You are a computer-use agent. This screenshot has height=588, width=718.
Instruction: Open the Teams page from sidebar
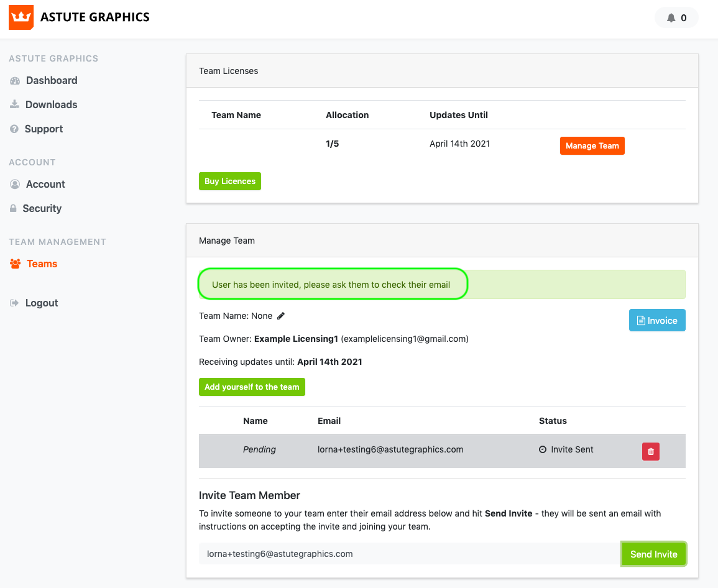pos(42,264)
